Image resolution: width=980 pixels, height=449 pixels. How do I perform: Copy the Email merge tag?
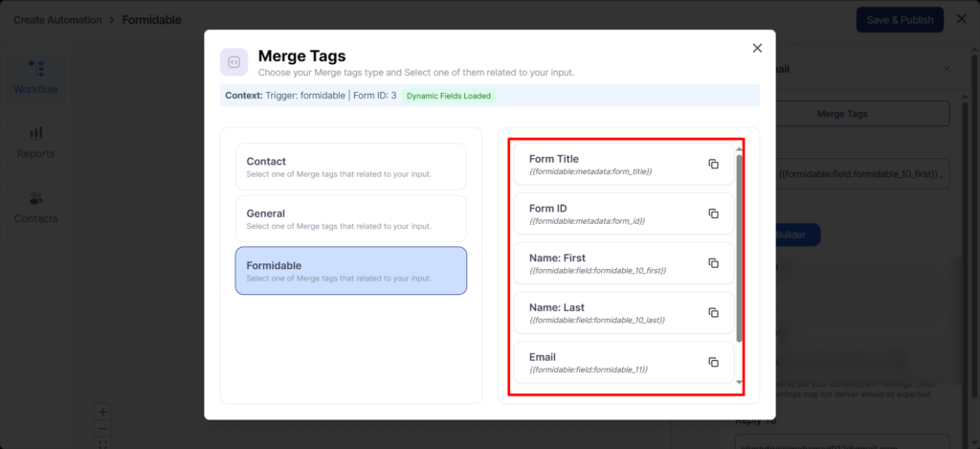(x=713, y=362)
